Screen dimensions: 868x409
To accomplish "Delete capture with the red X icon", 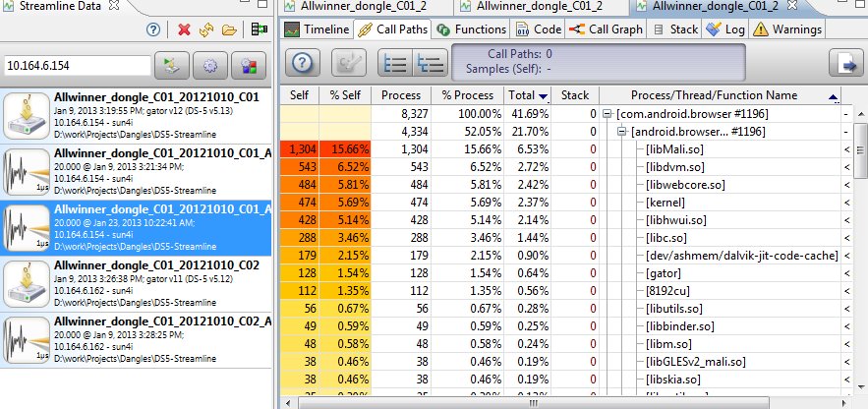I will [x=185, y=29].
